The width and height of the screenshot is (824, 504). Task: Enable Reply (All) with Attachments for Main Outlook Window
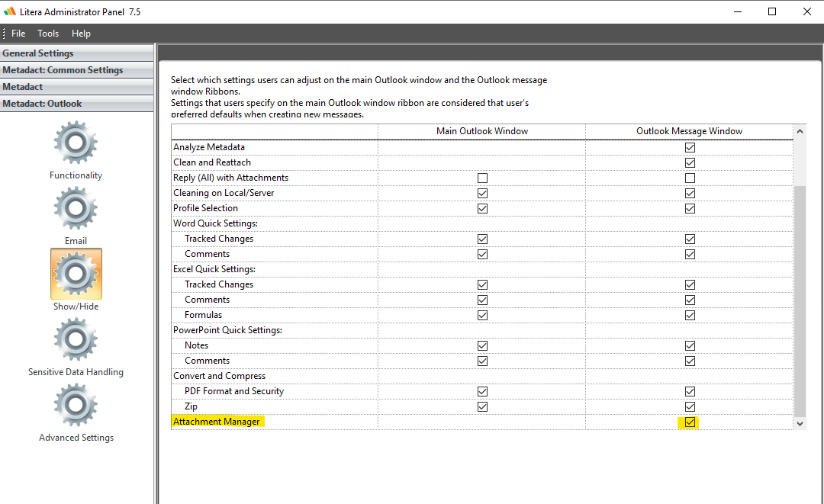coord(481,177)
